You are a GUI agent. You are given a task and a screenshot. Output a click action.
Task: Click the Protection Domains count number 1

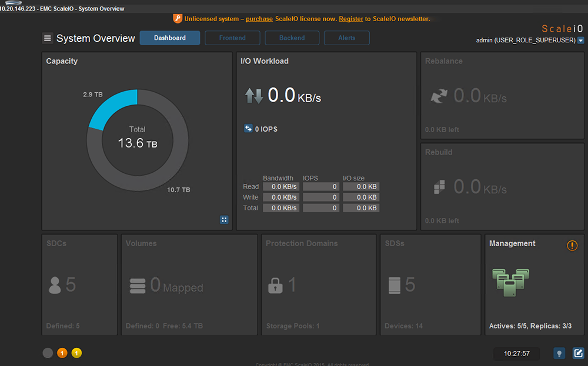(292, 285)
